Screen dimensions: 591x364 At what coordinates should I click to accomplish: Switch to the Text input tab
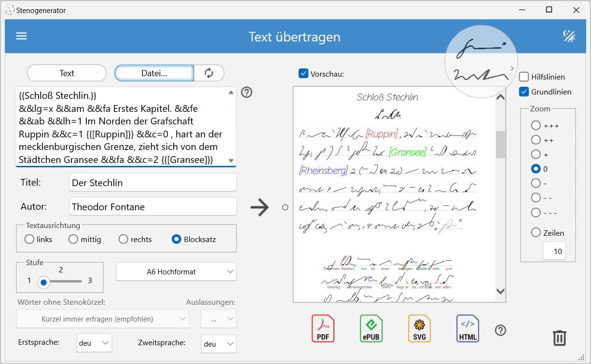pos(67,73)
